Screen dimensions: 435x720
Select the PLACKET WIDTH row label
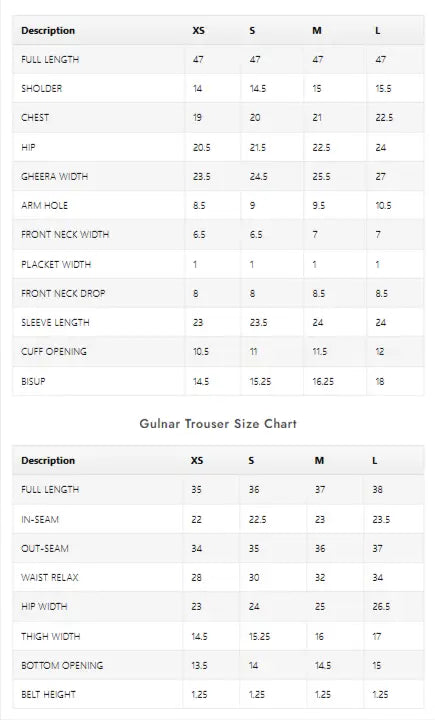56,264
